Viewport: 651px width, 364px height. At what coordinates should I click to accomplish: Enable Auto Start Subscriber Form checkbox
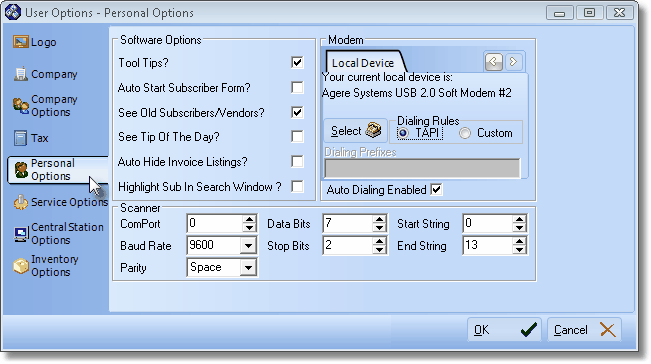[297, 88]
